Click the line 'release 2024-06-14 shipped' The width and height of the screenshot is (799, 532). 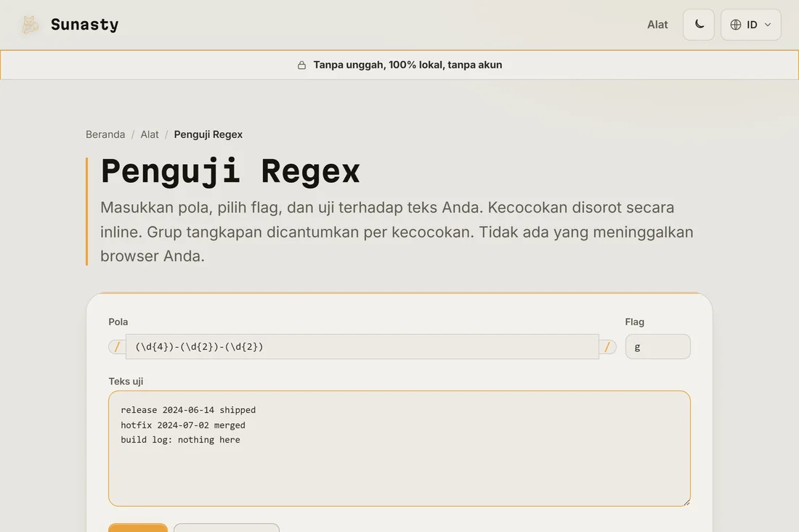pos(188,410)
